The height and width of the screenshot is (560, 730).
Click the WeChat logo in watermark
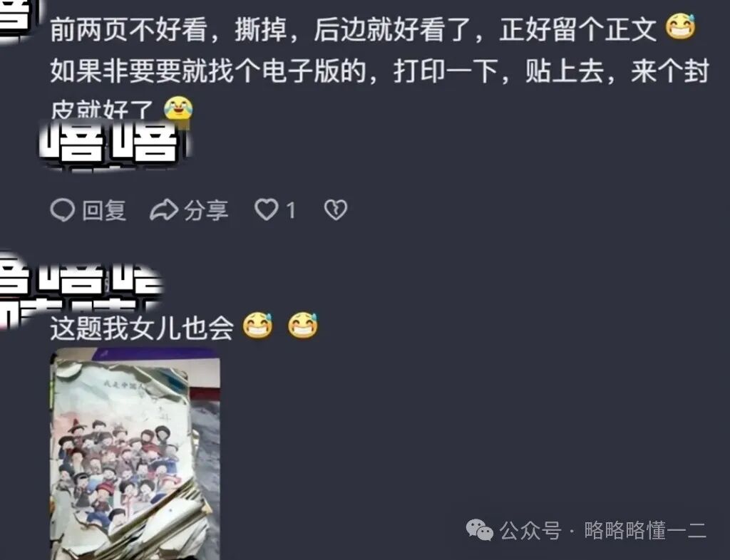click(480, 530)
